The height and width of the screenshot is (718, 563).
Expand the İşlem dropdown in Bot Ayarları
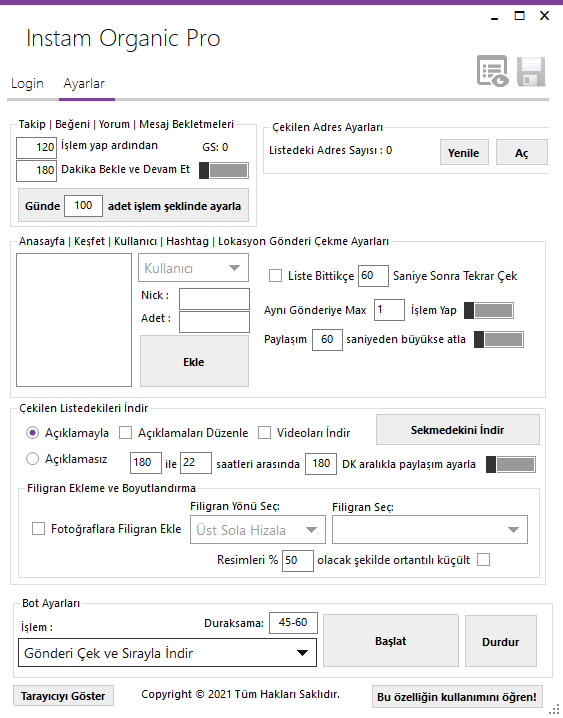[167, 653]
